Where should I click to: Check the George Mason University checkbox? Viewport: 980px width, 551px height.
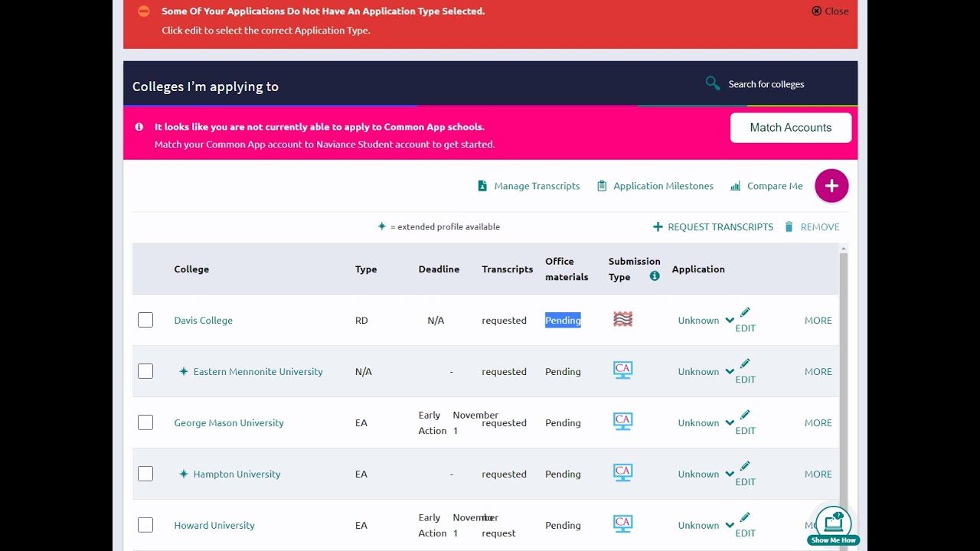coord(145,422)
